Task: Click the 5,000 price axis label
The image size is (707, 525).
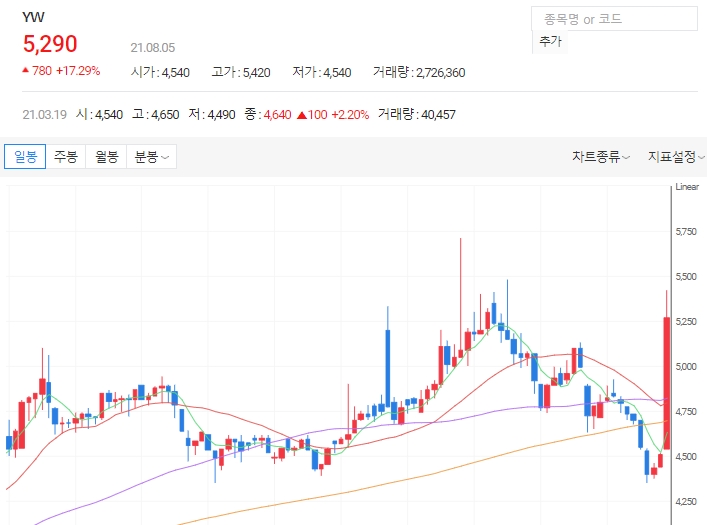Action: click(686, 367)
